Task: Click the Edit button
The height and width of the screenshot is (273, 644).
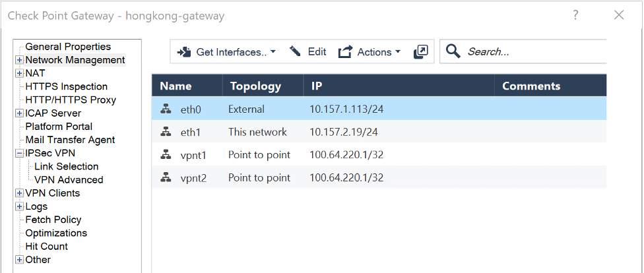Action: click(x=308, y=51)
